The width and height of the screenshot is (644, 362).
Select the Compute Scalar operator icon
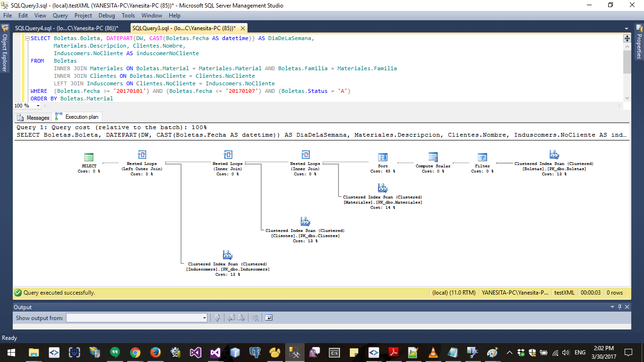(433, 157)
